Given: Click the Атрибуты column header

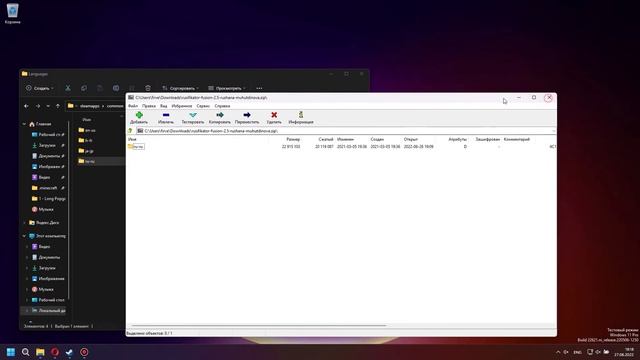Looking at the screenshot, I should (x=458, y=139).
